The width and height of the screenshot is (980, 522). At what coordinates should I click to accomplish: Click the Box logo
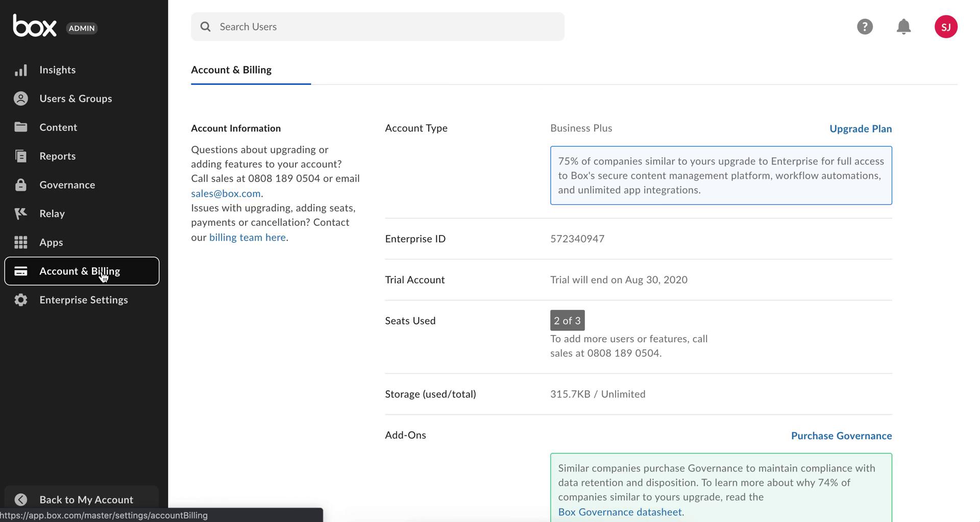coord(35,26)
